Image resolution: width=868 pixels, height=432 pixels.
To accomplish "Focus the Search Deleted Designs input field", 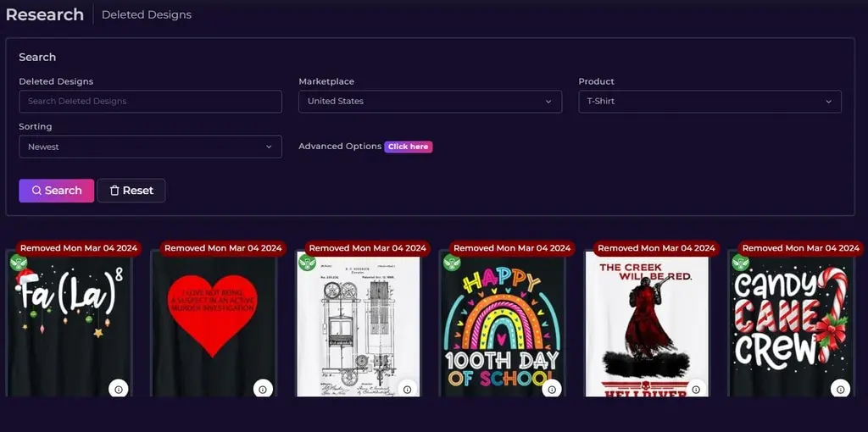I will point(151,102).
